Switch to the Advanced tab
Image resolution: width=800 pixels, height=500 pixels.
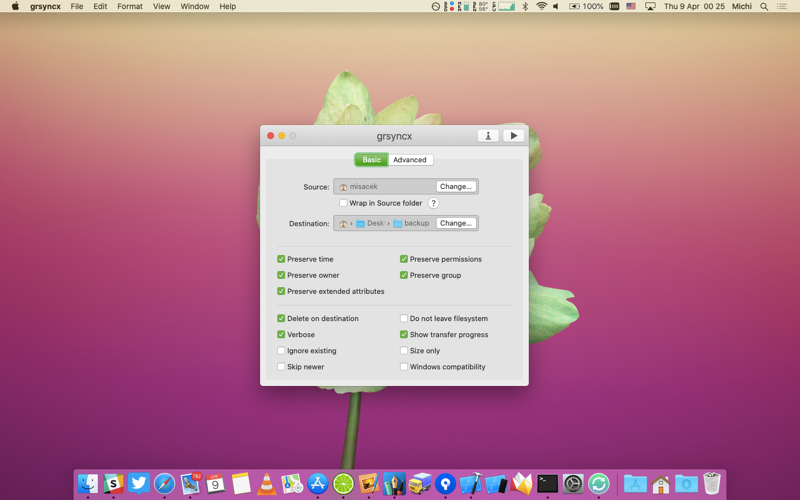pyautogui.click(x=409, y=160)
